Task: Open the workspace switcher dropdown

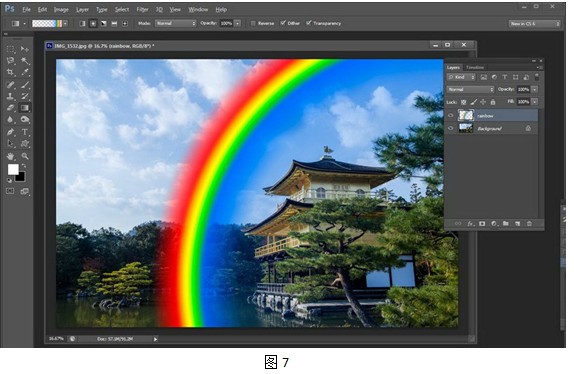Action: click(534, 23)
